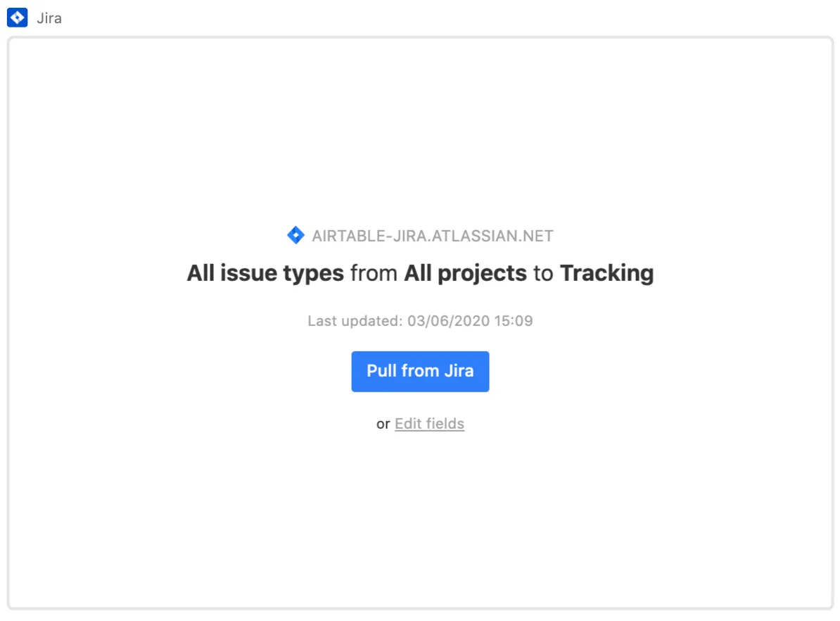Click the blue Jira diamond icon beside the domain

tap(295, 236)
